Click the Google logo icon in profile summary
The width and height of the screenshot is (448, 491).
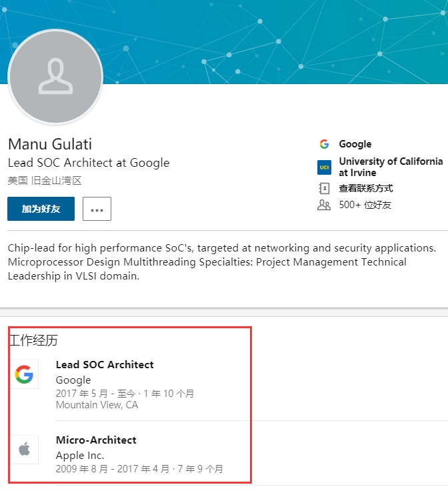(324, 144)
